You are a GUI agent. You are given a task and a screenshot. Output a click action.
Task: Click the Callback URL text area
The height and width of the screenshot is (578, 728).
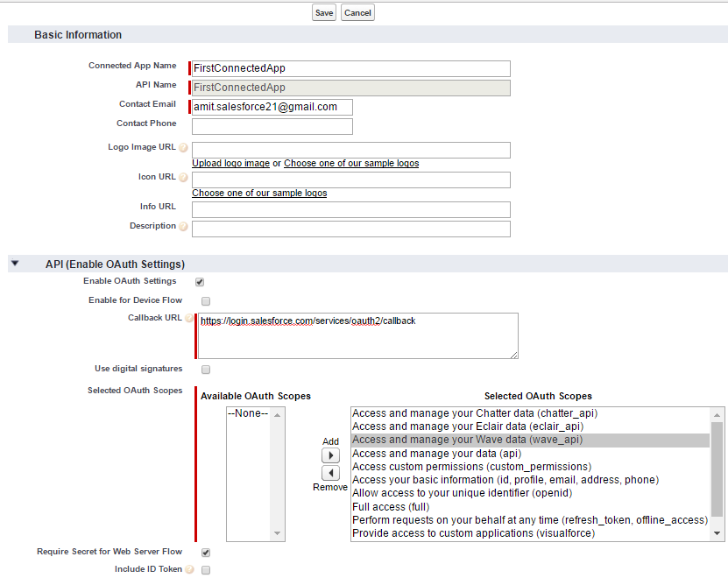click(358, 335)
